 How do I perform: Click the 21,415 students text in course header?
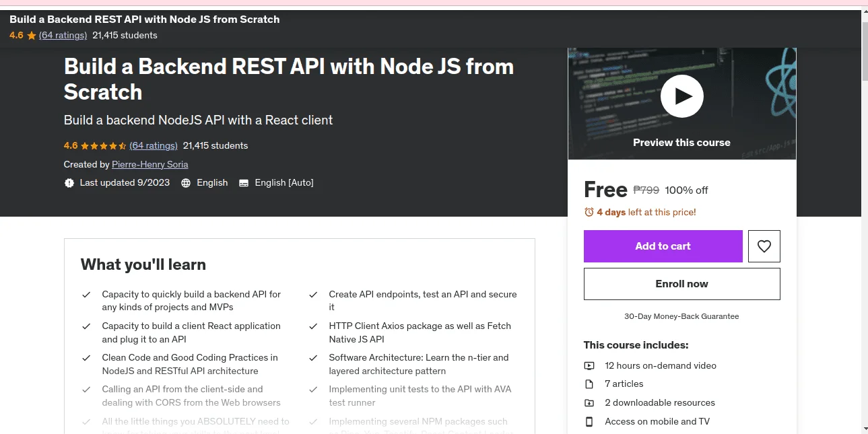tap(215, 145)
